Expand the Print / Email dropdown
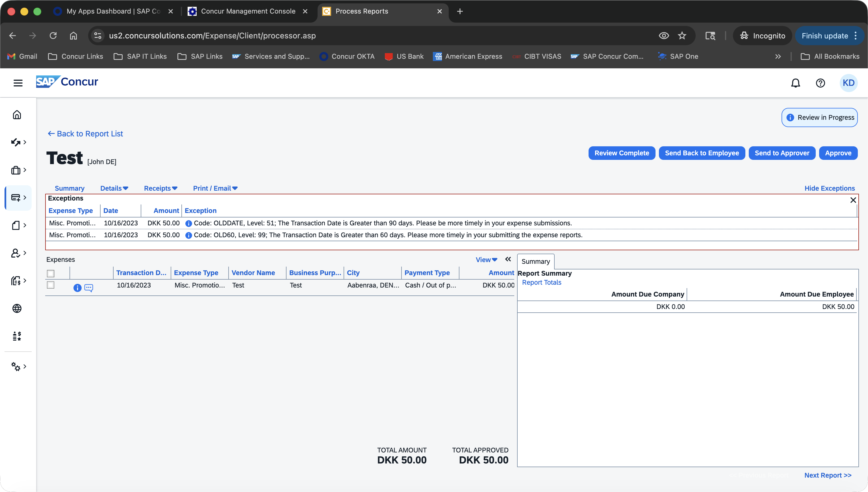 (215, 188)
